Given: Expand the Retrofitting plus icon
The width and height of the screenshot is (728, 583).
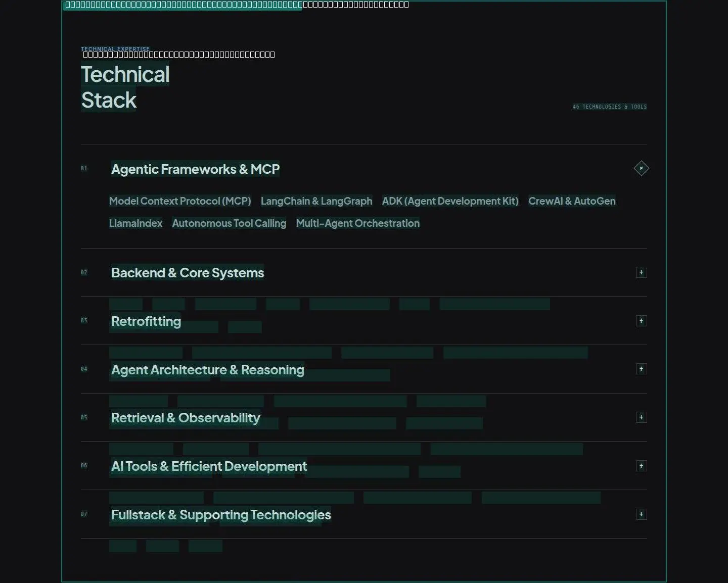Looking at the screenshot, I should click(x=641, y=321).
